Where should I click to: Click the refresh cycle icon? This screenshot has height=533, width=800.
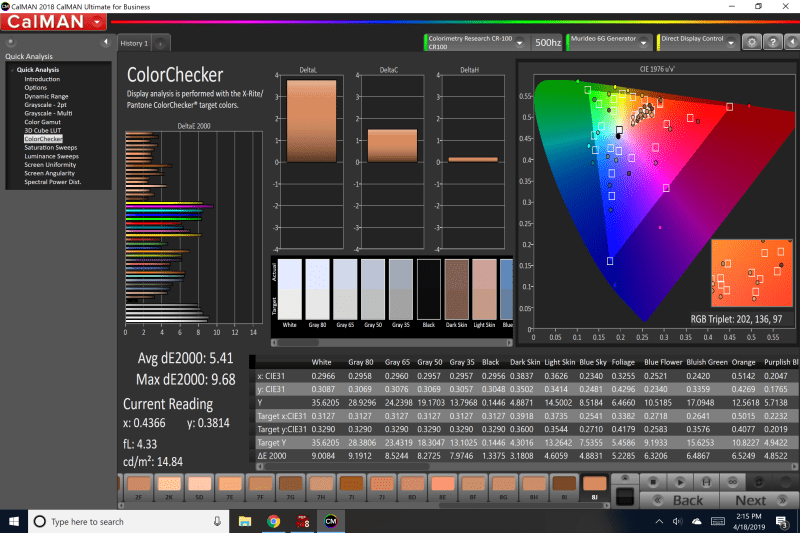click(x=759, y=482)
